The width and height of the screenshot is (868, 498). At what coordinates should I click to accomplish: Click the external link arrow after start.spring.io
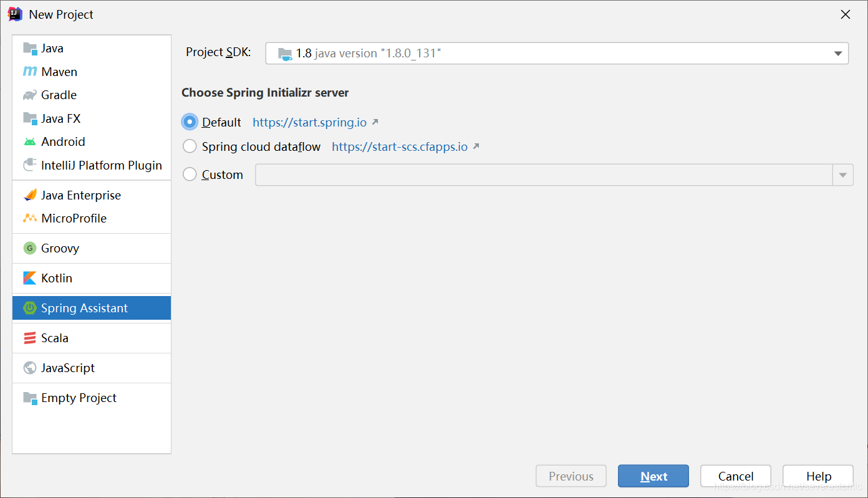375,122
